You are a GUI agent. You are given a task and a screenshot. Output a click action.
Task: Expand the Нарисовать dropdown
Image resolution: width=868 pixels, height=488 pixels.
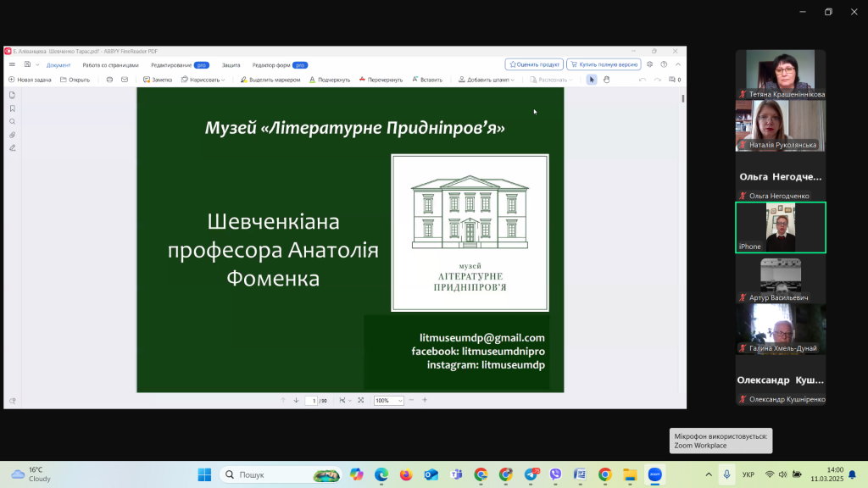[203, 80]
